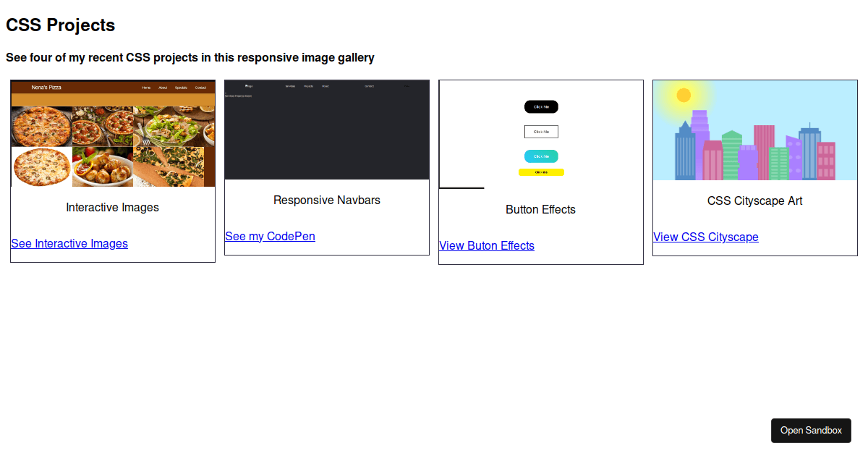Image resolution: width=868 pixels, height=456 pixels.
Task: Open the See my CodePen link
Action: [270, 236]
